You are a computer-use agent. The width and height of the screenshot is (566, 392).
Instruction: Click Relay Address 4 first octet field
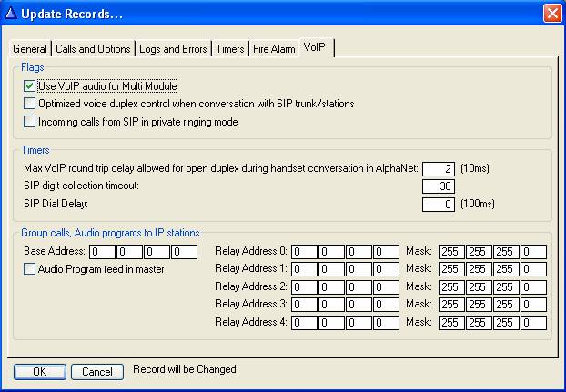pyautogui.click(x=304, y=323)
